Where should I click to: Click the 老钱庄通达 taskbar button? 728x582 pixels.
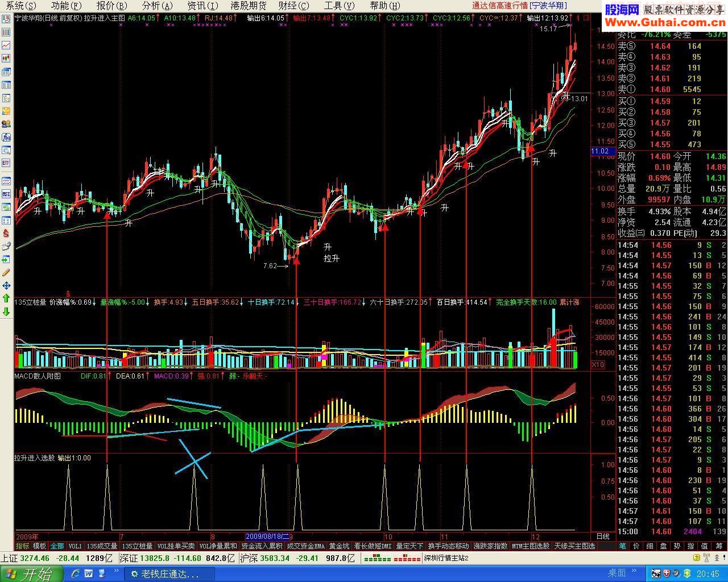pos(169,574)
